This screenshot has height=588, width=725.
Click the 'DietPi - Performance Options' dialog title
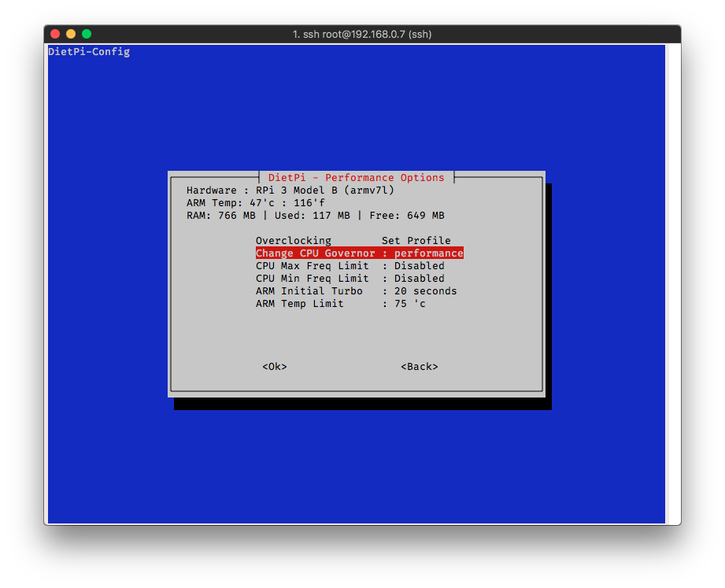point(356,178)
